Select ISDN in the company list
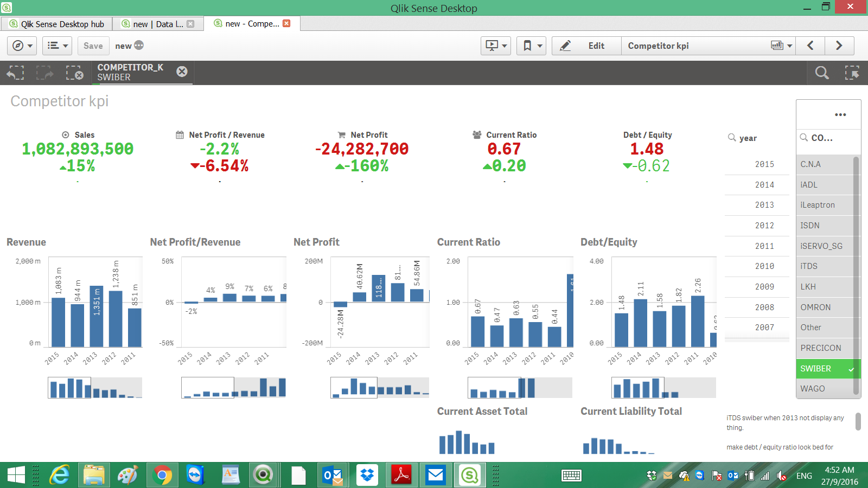Image resolution: width=868 pixels, height=488 pixels. pyautogui.click(x=825, y=226)
